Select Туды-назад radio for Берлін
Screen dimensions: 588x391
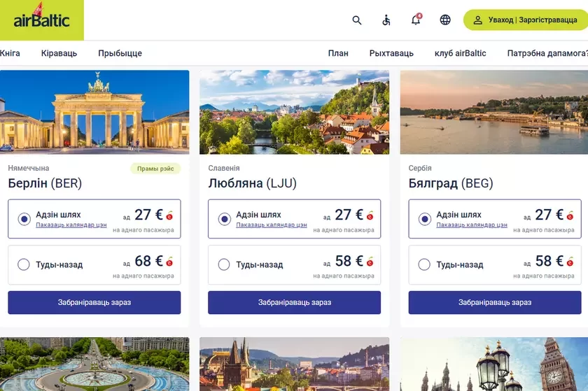click(x=24, y=264)
